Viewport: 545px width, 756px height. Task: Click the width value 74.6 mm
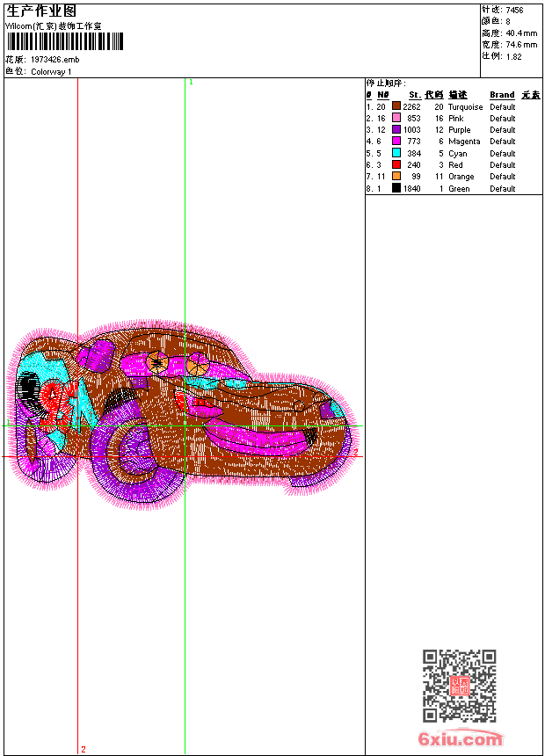[521, 45]
